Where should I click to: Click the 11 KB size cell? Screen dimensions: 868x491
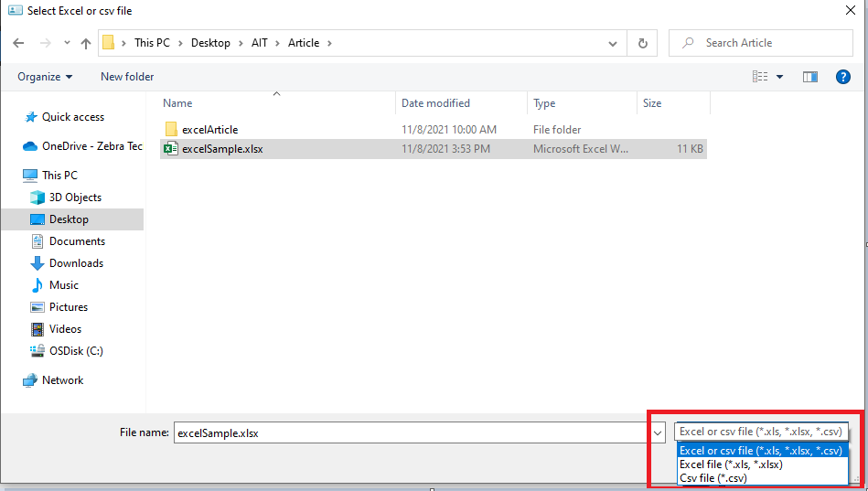point(690,149)
